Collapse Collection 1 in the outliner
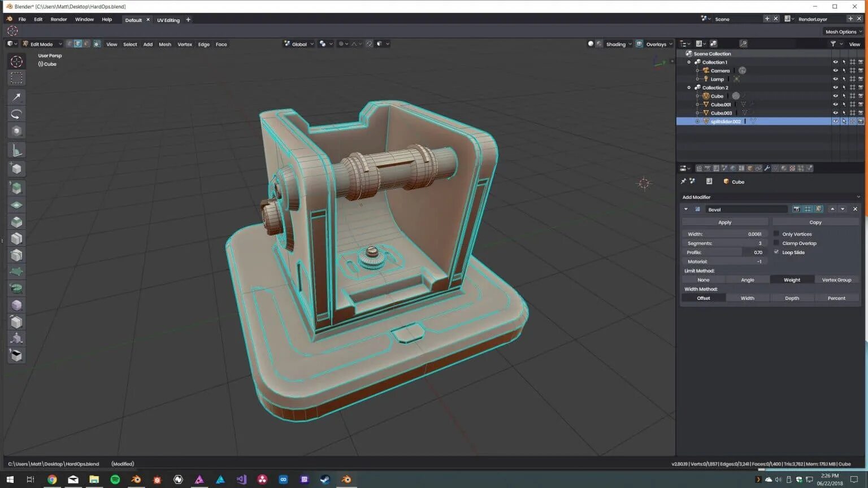The image size is (868, 488). tap(689, 62)
